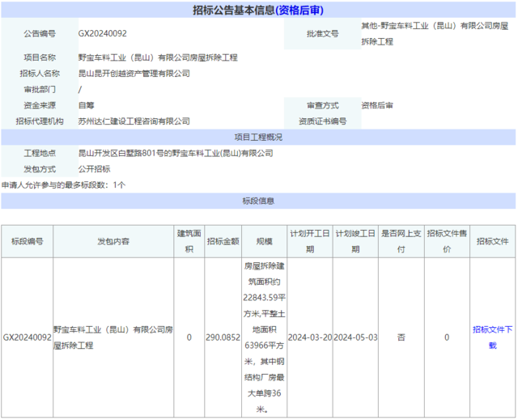
Task: Select announcement number beside 公告编号 label
Action: [102, 34]
